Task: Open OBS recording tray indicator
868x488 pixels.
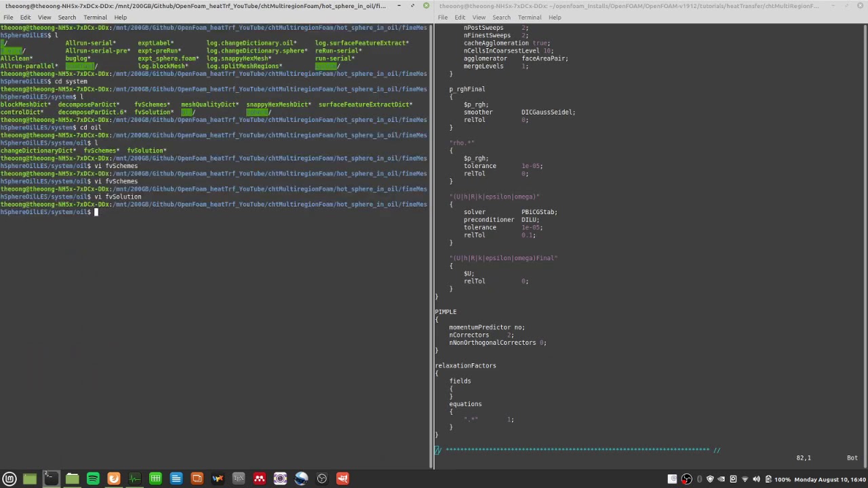Action: (x=686, y=479)
